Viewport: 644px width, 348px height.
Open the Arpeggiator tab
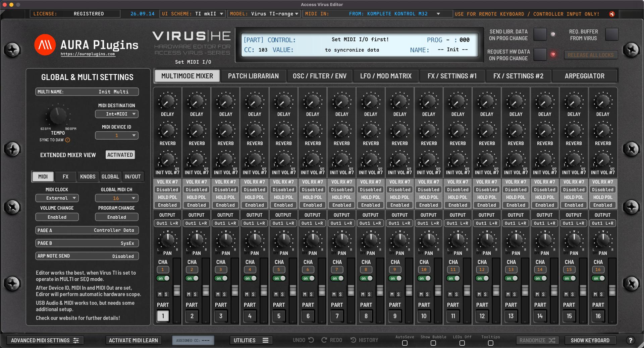585,76
